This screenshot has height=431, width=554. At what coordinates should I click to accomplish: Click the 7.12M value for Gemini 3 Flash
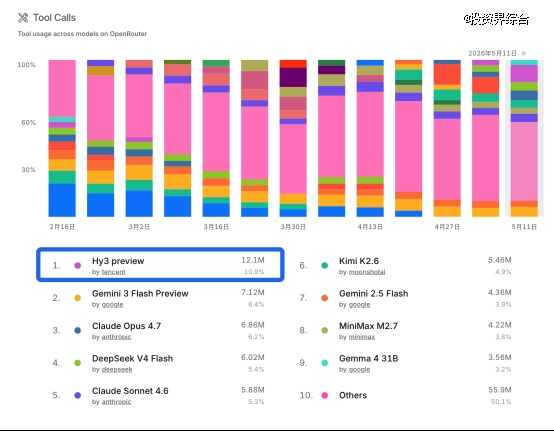point(253,293)
